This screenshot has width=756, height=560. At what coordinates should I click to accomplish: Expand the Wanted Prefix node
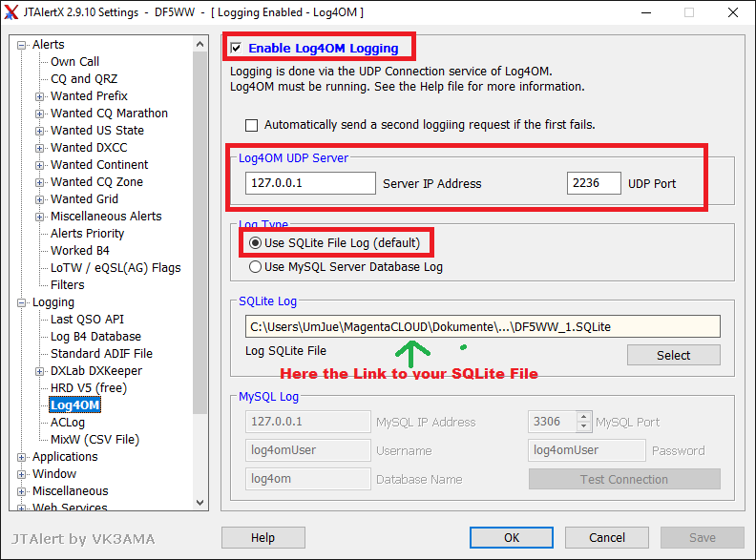(x=39, y=96)
